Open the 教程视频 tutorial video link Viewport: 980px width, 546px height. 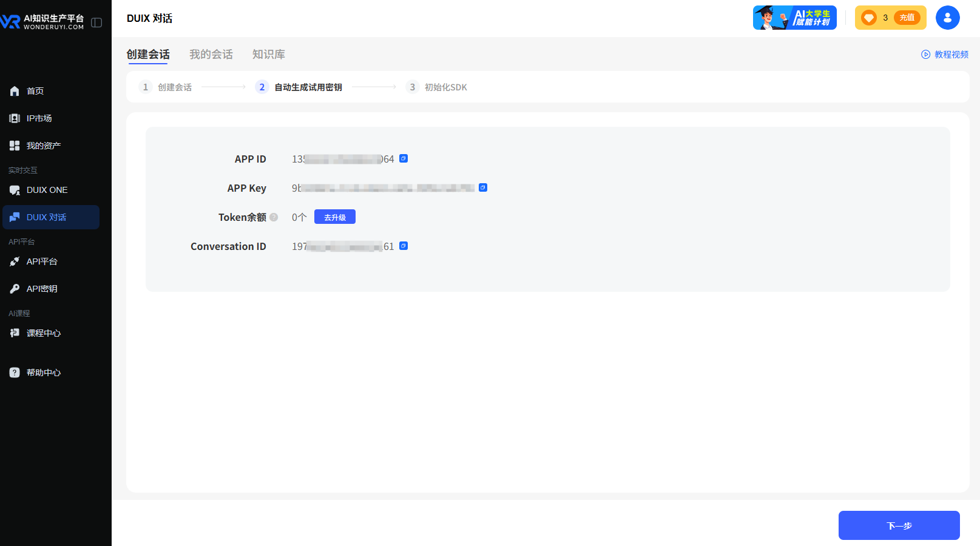pos(945,55)
